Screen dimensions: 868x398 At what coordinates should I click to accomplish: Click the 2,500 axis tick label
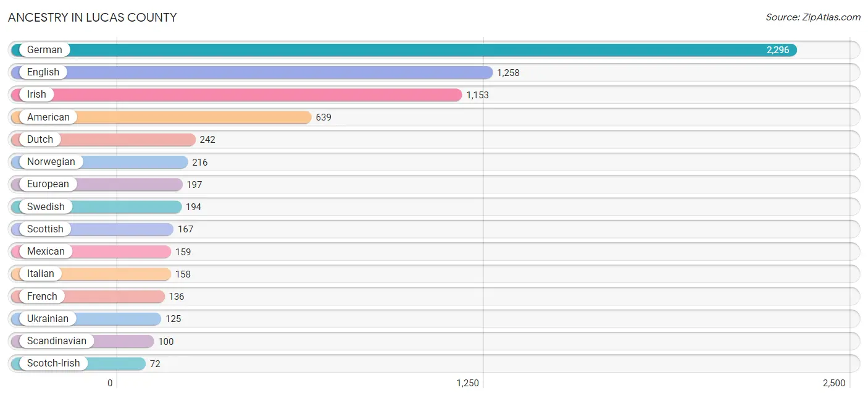(x=834, y=383)
